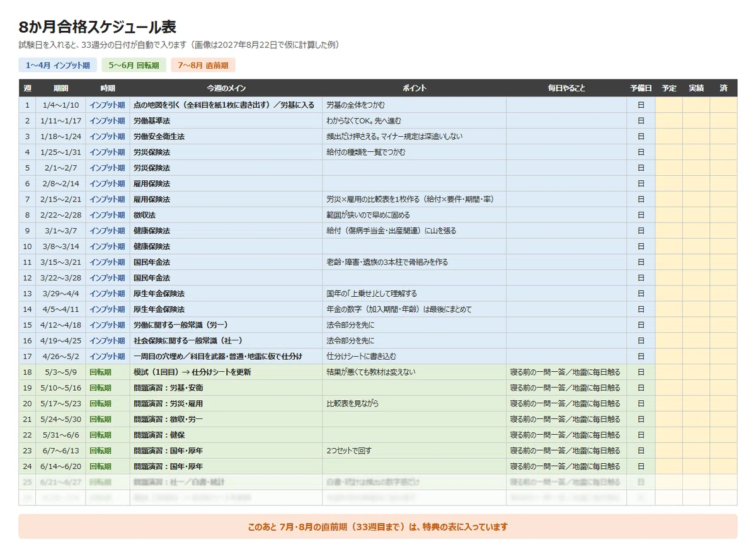Select the date cell 1/4～1/10
The width and height of the screenshot is (756, 547).
coord(61,105)
